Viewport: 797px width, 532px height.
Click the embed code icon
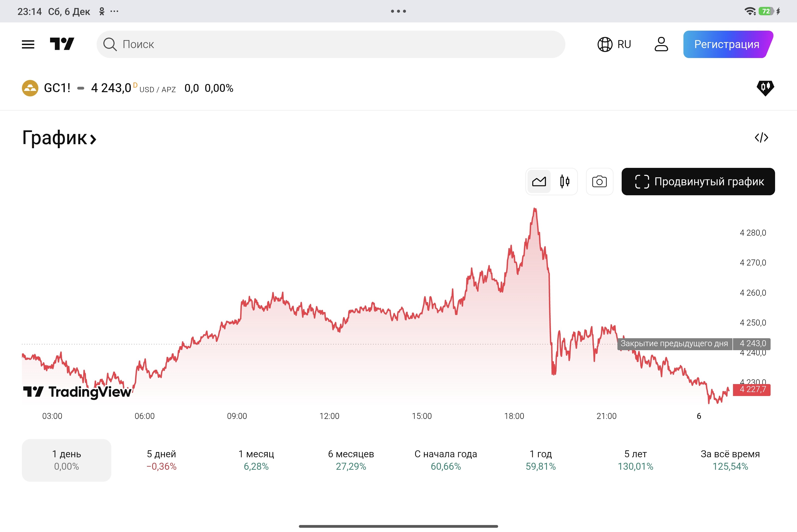click(761, 137)
